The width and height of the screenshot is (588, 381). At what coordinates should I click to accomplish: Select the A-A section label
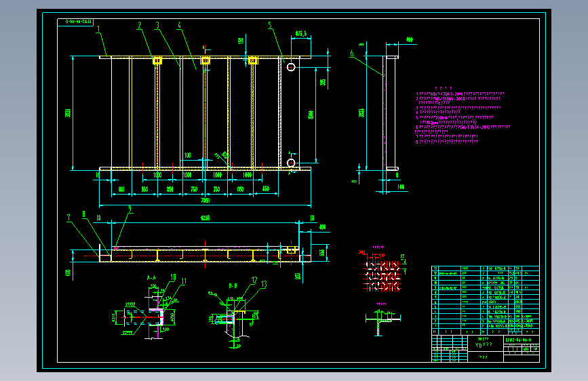coord(151,278)
